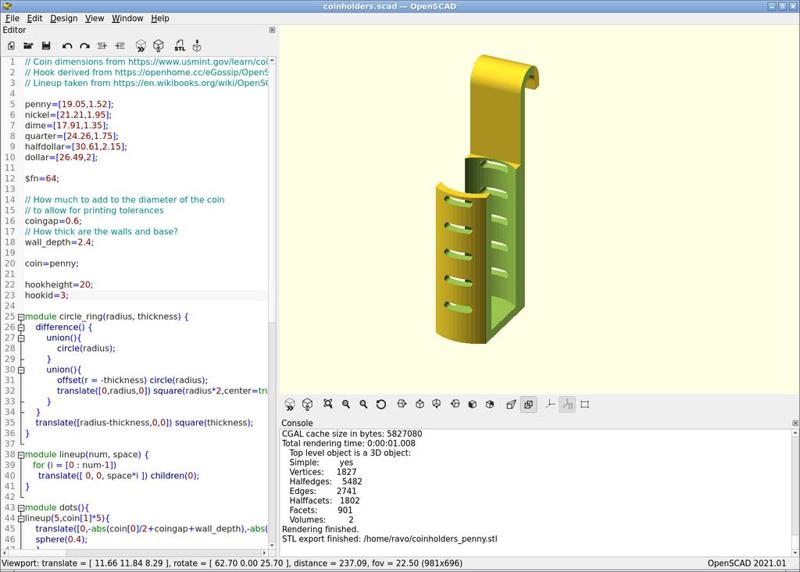Click the Export as STL icon

[180, 46]
